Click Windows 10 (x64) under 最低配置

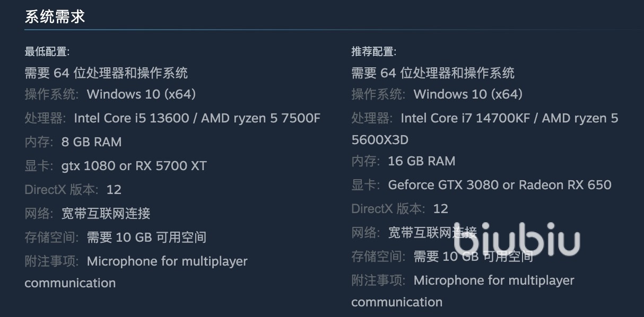(141, 94)
